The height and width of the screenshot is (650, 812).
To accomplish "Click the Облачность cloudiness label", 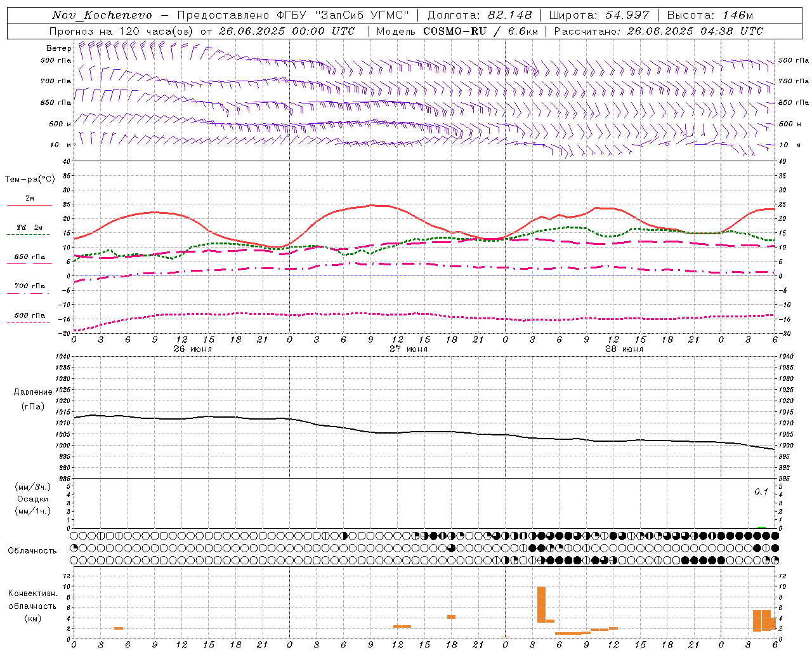I will click(32, 551).
